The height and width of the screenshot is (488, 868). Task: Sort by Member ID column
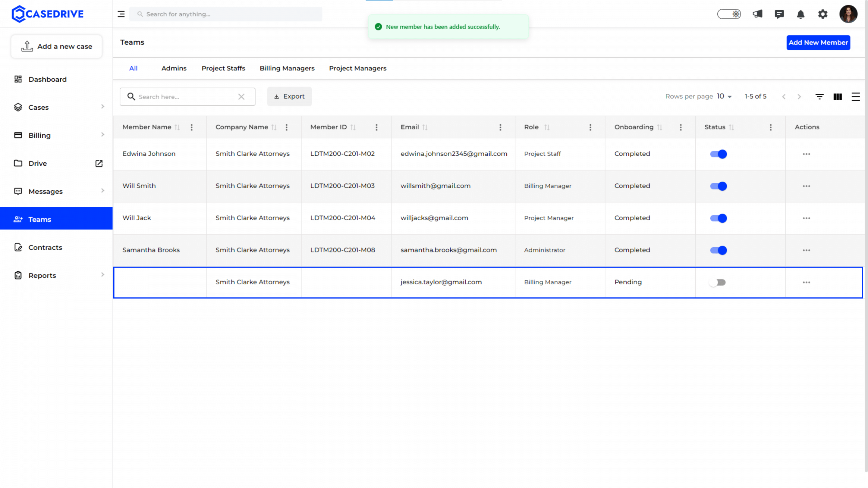coord(353,127)
